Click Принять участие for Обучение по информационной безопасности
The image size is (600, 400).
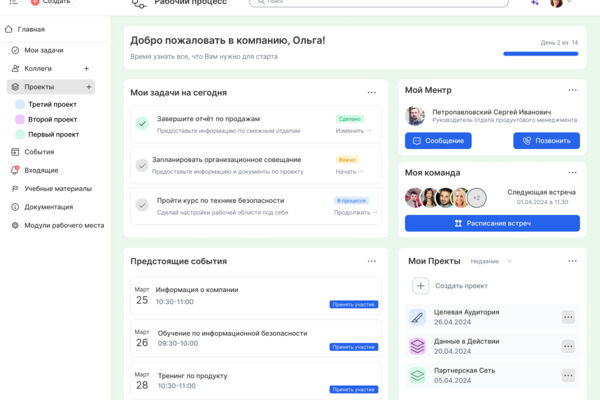(354, 347)
